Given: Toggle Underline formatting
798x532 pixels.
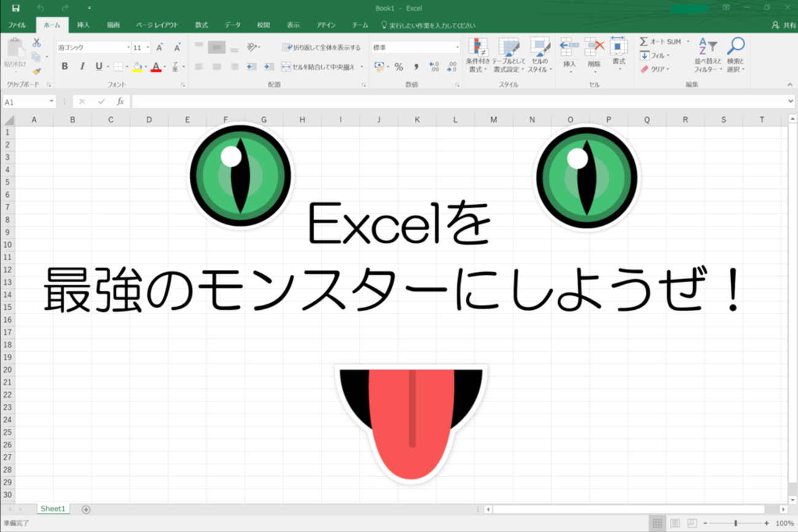Looking at the screenshot, I should (99, 66).
